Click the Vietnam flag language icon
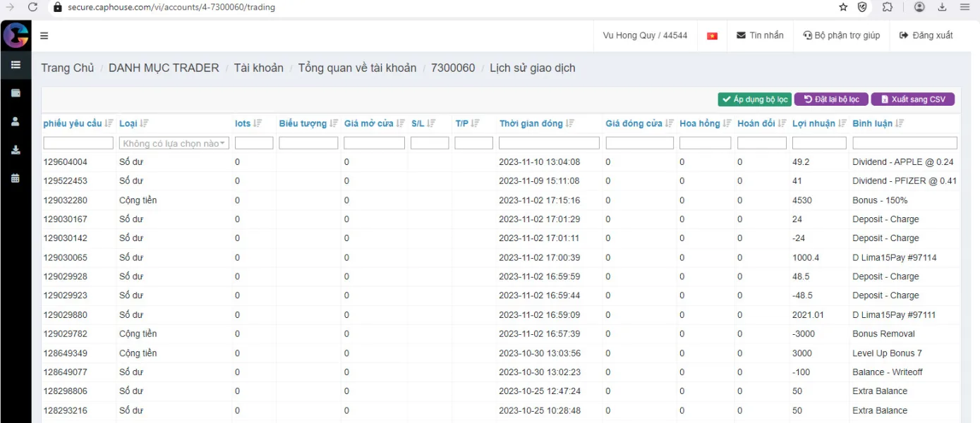The image size is (980, 423). 712,36
